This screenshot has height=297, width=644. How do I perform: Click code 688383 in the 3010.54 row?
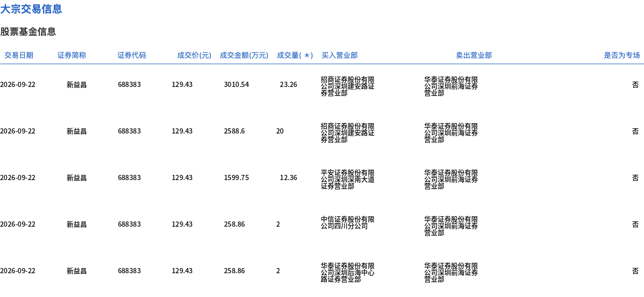click(x=129, y=84)
